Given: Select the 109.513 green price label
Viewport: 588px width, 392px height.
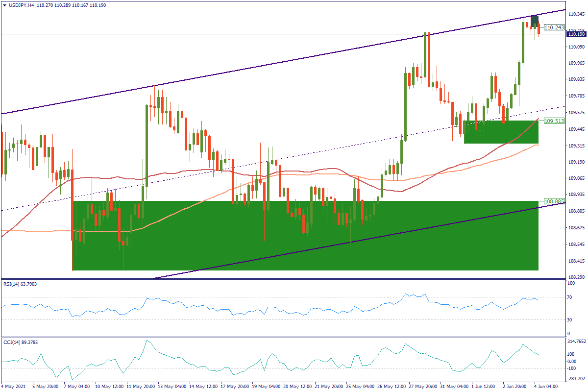Looking at the screenshot, I should (554, 121).
